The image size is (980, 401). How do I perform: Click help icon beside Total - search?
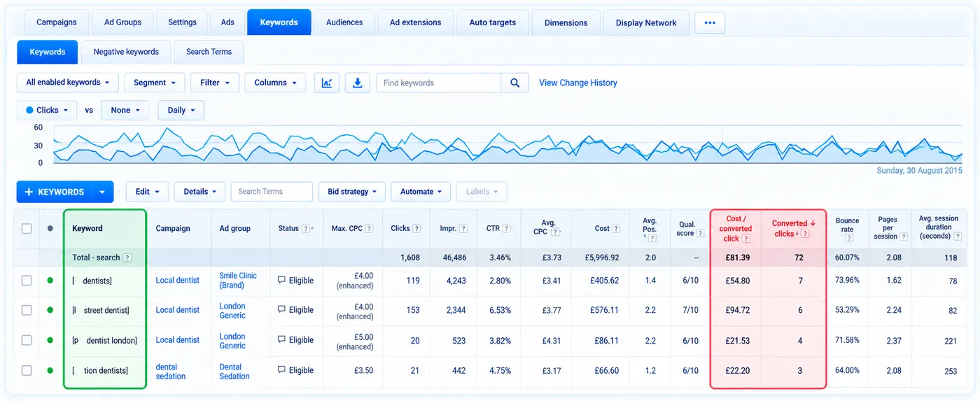127,258
